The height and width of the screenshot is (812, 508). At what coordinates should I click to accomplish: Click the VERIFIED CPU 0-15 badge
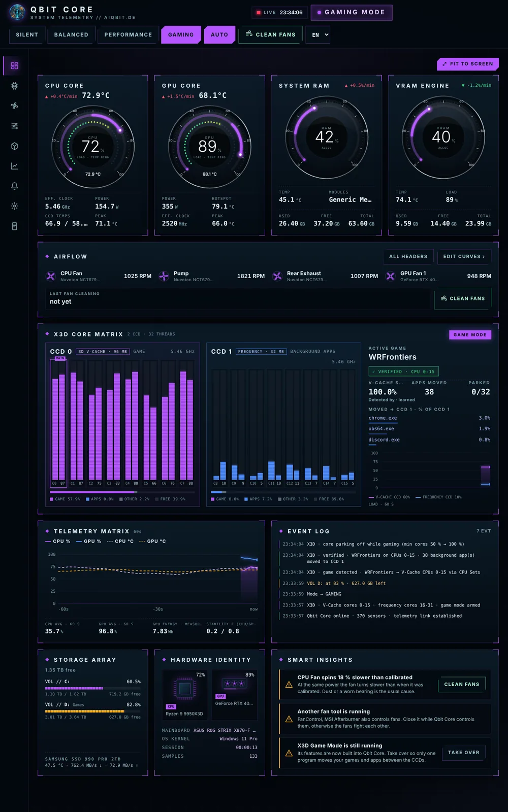tap(404, 371)
